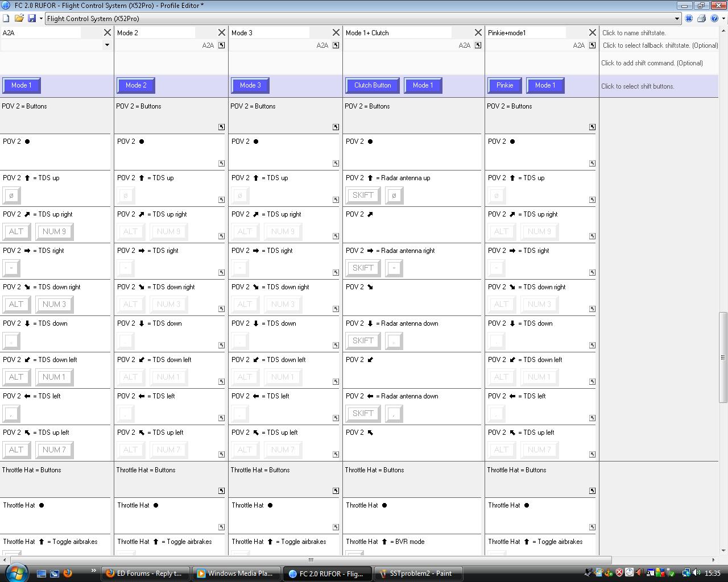Edit the Mode 2 shiftstate name field
This screenshot has width=728, height=582.
[x=155, y=32]
